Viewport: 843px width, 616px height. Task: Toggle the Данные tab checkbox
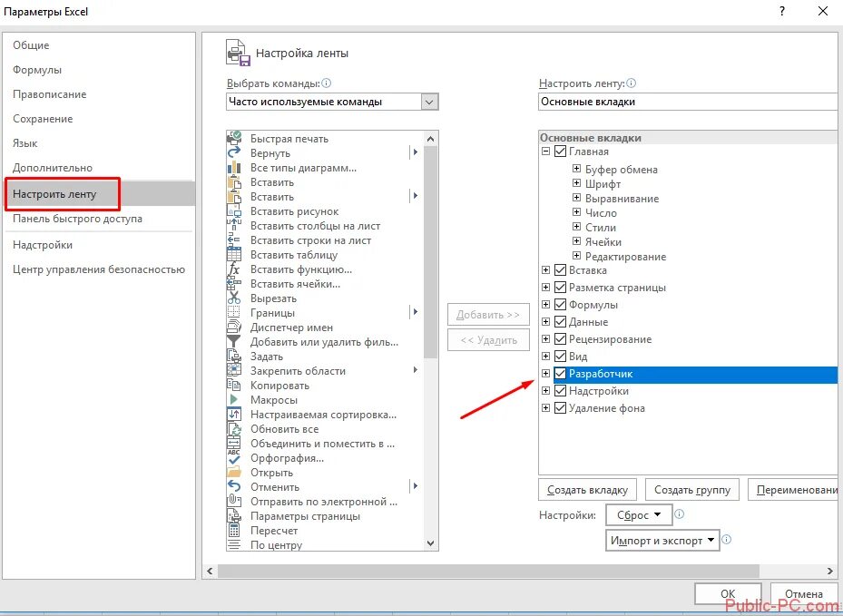560,321
